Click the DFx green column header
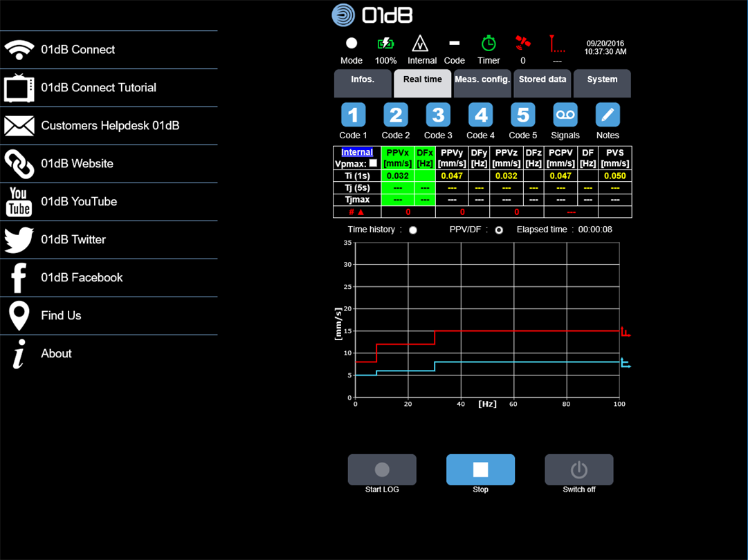 click(425, 158)
